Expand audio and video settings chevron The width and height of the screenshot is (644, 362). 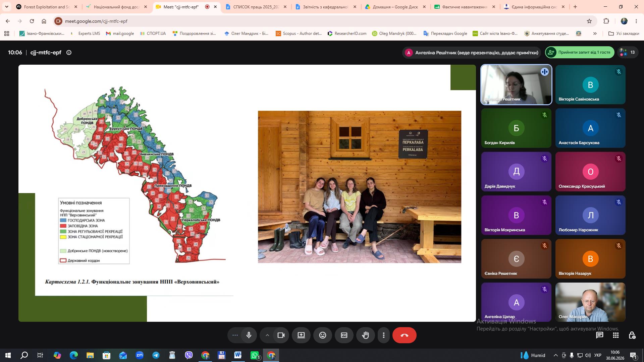click(267, 335)
